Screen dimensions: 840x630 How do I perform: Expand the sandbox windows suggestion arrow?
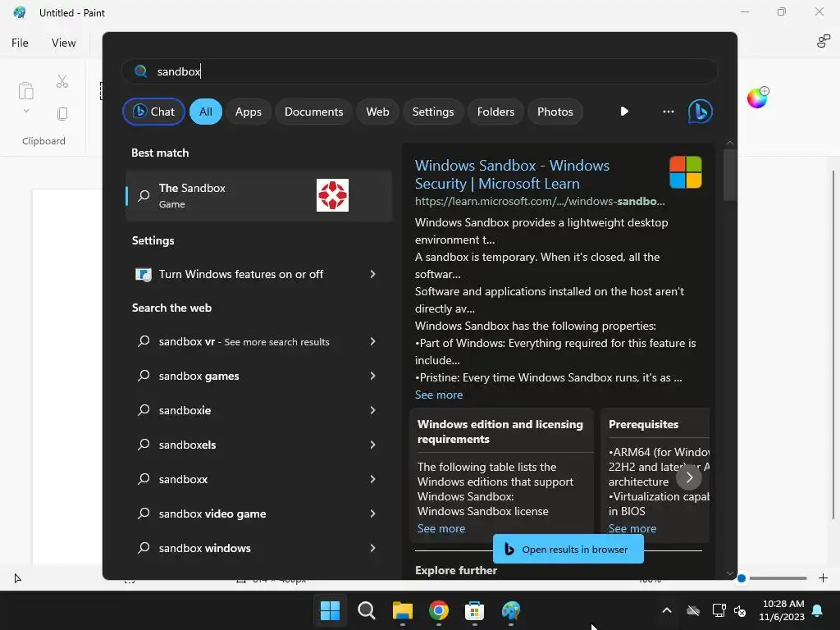(x=373, y=547)
